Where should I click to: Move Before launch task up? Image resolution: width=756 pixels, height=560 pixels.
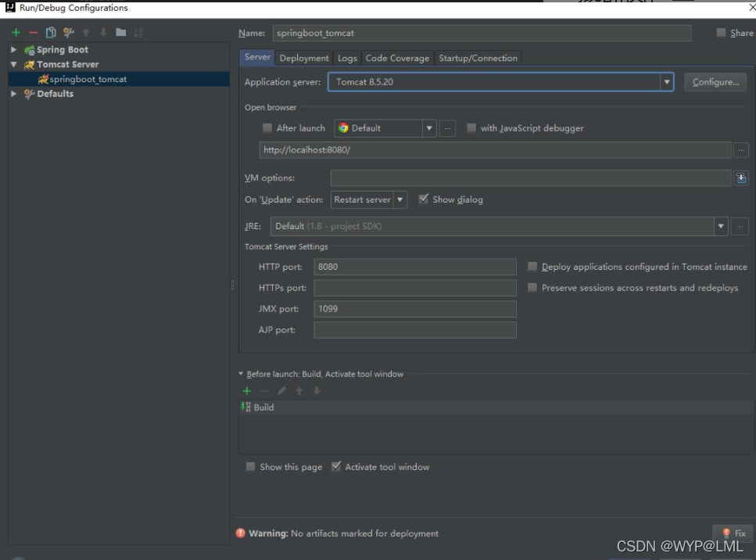(x=299, y=391)
